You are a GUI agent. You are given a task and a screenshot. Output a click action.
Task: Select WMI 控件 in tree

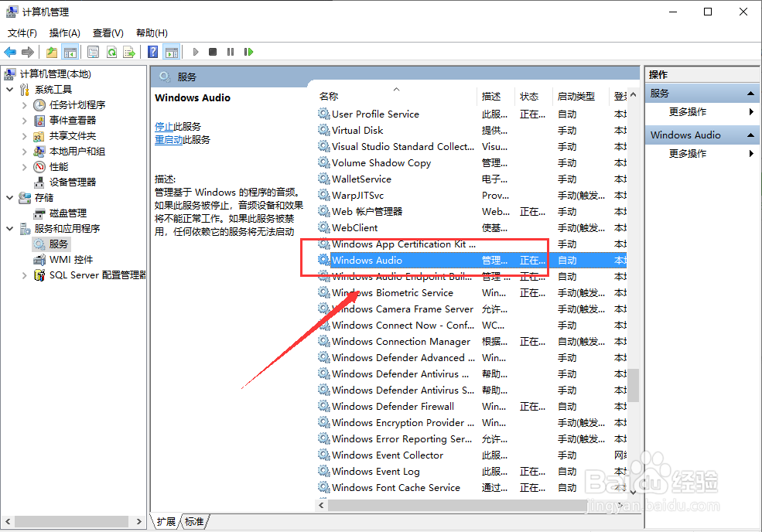(71, 260)
